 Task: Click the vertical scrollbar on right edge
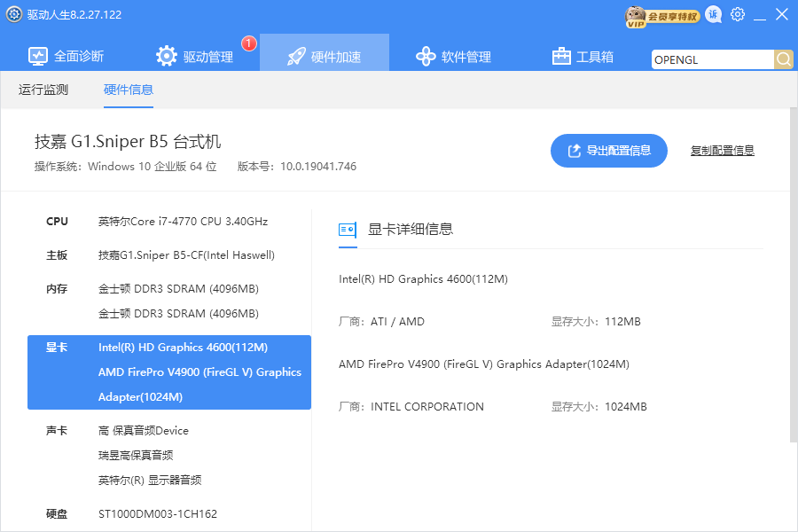point(794,275)
